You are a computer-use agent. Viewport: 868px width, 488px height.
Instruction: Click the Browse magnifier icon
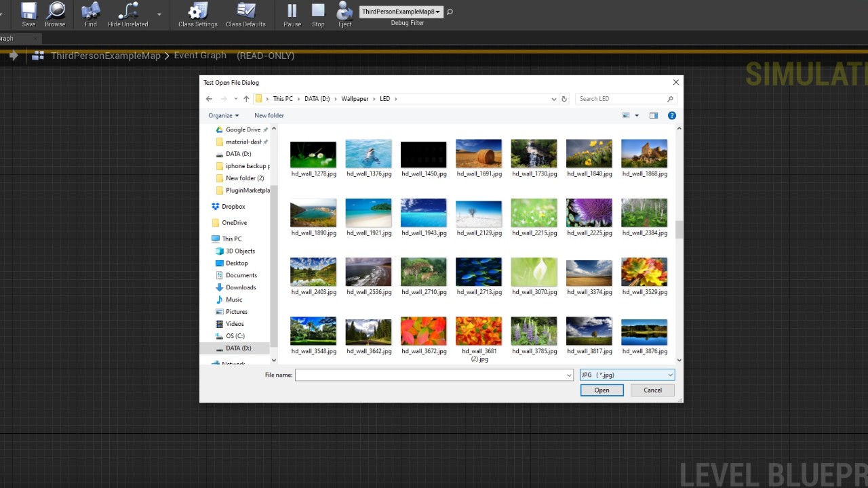(x=55, y=12)
